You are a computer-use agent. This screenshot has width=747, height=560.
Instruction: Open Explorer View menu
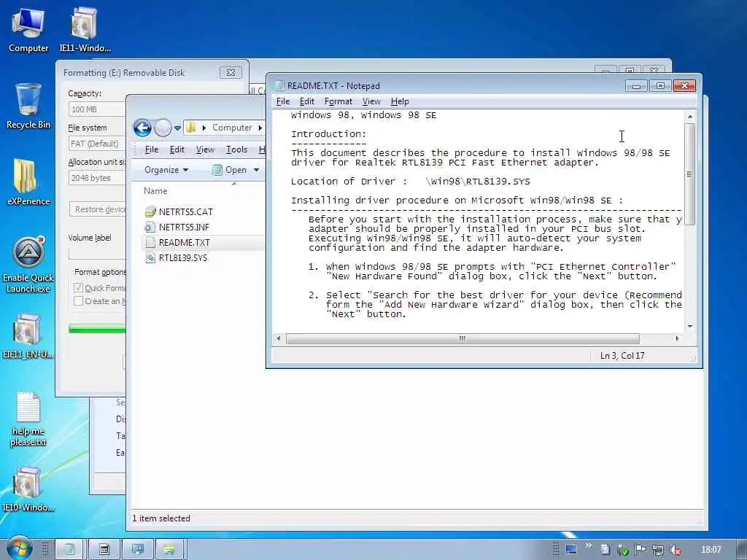205,149
